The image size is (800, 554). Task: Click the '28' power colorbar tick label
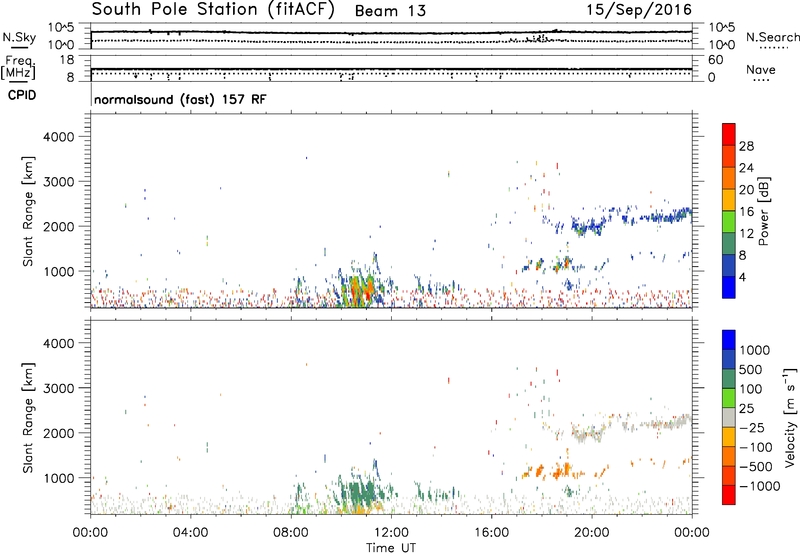(746, 146)
